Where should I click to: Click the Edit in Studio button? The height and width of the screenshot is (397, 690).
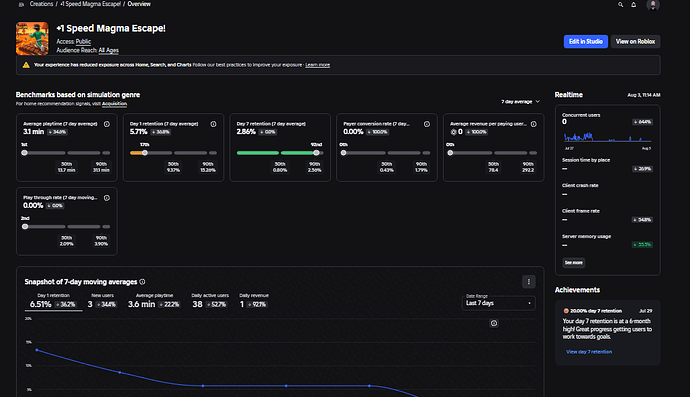(x=586, y=41)
